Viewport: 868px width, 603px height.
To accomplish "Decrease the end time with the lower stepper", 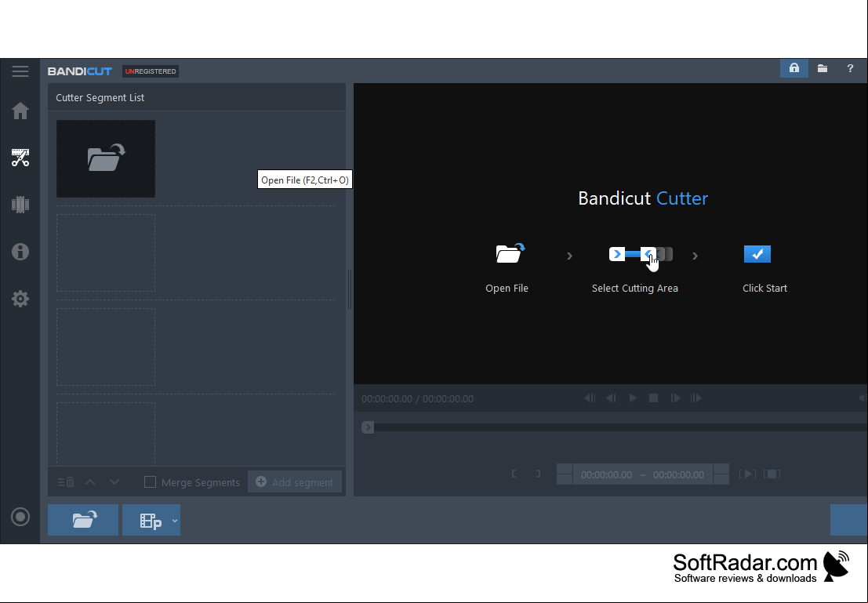I will 721,480.
